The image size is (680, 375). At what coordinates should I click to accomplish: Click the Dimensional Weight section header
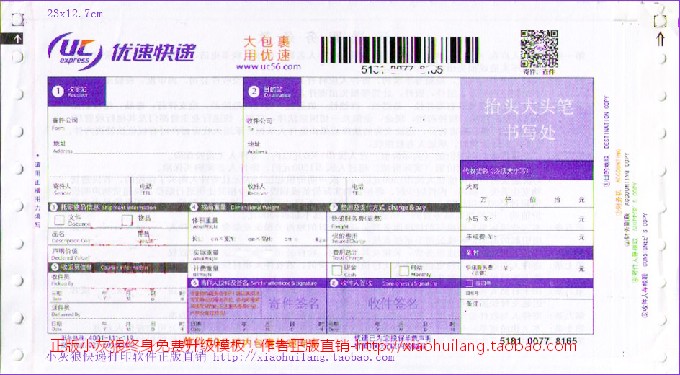(258, 207)
